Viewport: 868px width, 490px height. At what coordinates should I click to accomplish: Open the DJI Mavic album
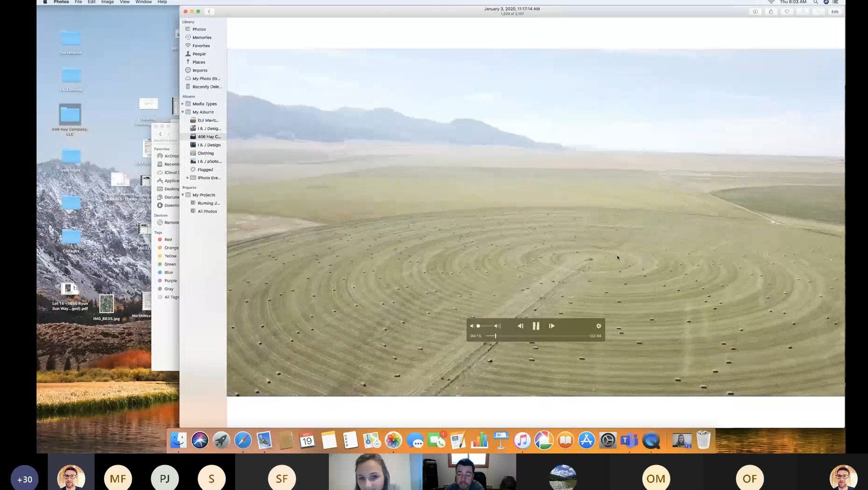pyautogui.click(x=208, y=120)
